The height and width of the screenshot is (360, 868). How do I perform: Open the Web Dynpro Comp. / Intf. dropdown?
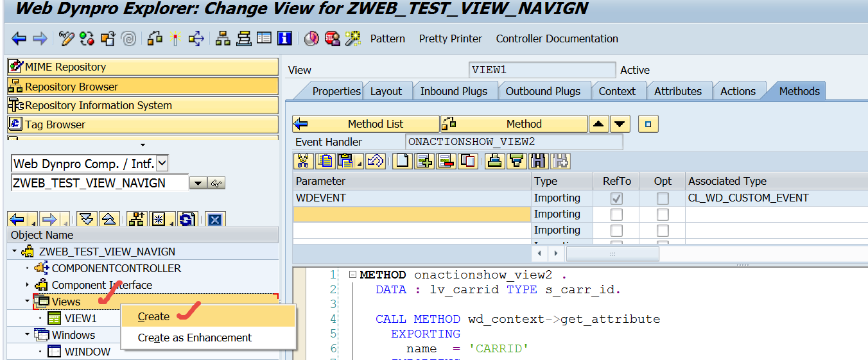[162, 164]
